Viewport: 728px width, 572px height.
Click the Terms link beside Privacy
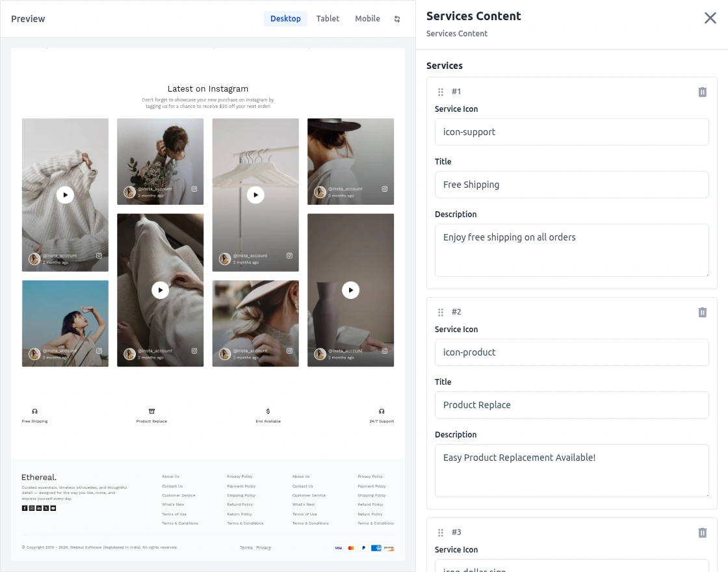pyautogui.click(x=246, y=548)
